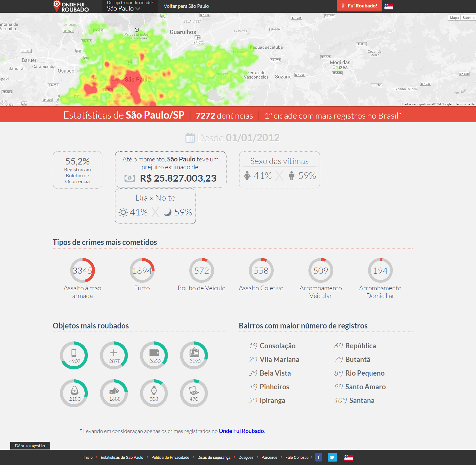The height and width of the screenshot is (465, 476).
Task: Click the wristwatch icon showing 808
Action: tap(154, 391)
